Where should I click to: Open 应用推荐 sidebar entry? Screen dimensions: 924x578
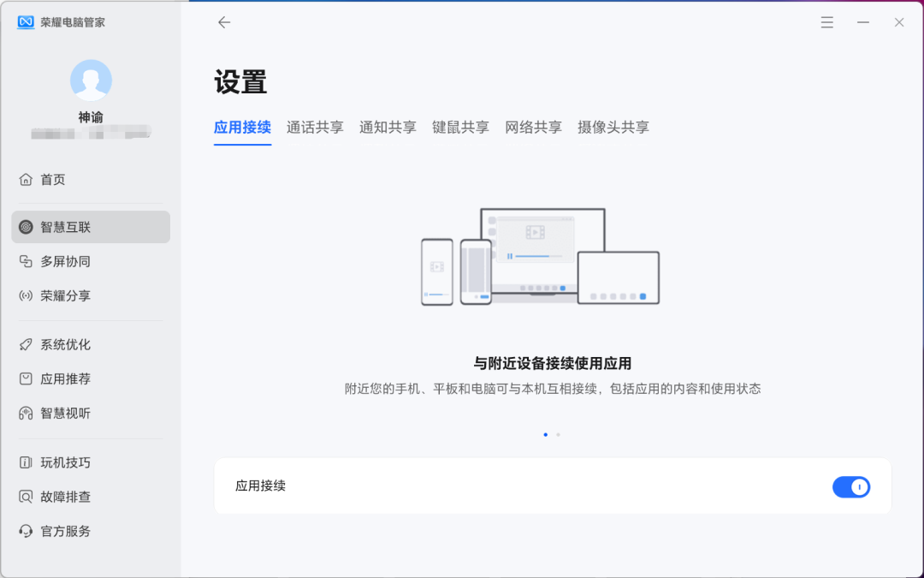click(91, 378)
